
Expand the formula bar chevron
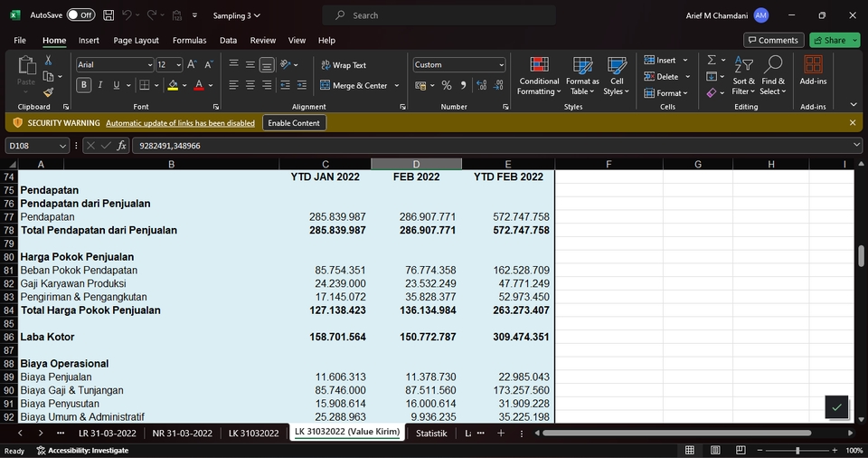(856, 145)
